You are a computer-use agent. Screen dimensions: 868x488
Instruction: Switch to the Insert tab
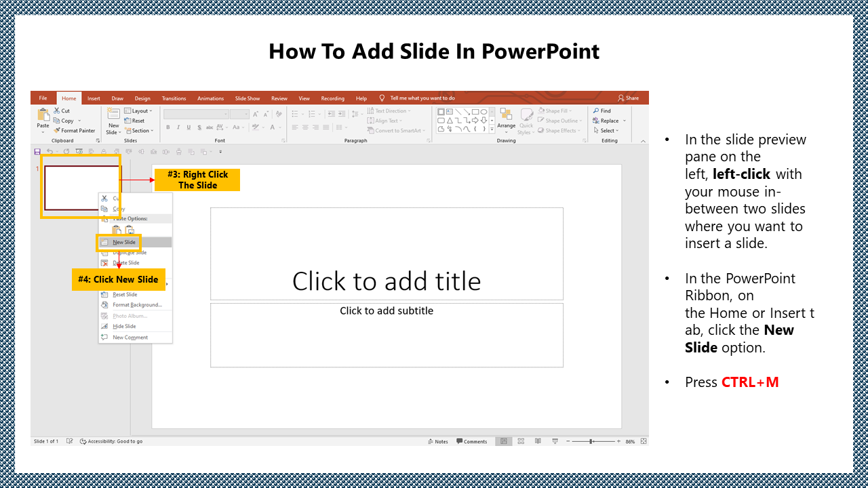94,98
